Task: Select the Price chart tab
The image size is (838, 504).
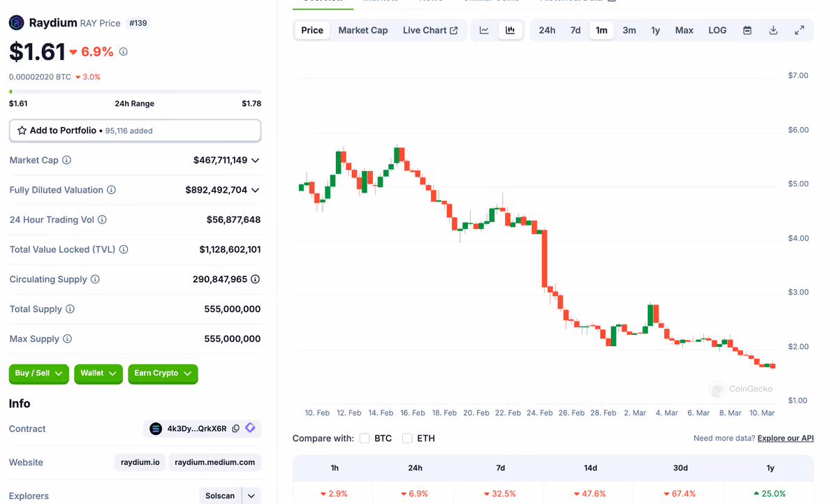Action: tap(312, 30)
